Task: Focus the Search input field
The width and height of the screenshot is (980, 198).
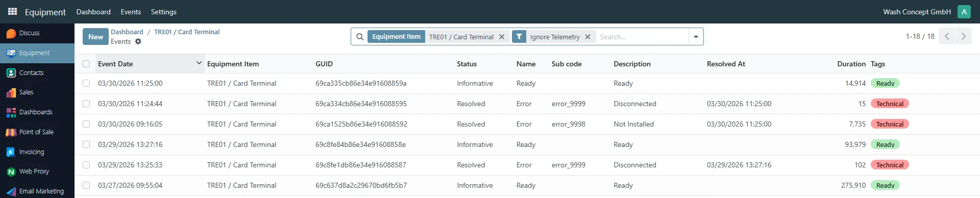Action: (x=642, y=37)
